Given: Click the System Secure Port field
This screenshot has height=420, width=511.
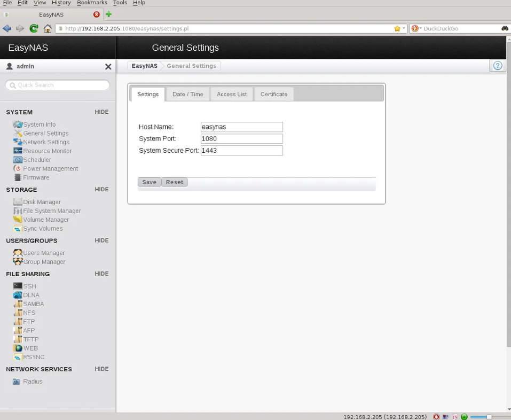Looking at the screenshot, I should [241, 150].
